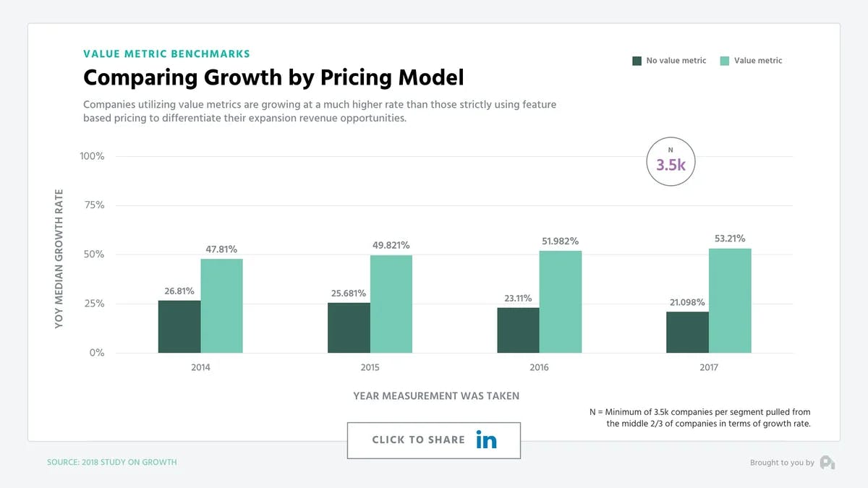Screen dimensions: 868x488
Task: Select the "No value metric" legend label
Action: coord(676,61)
